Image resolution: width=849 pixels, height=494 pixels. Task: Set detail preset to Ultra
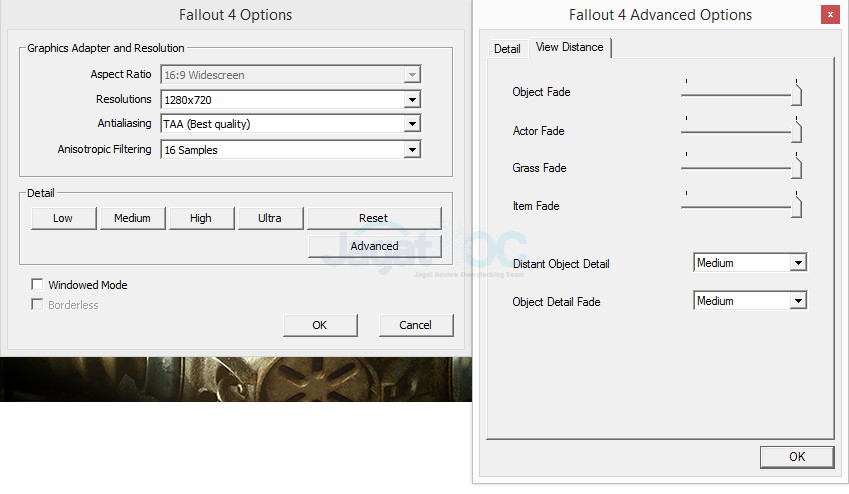click(270, 218)
